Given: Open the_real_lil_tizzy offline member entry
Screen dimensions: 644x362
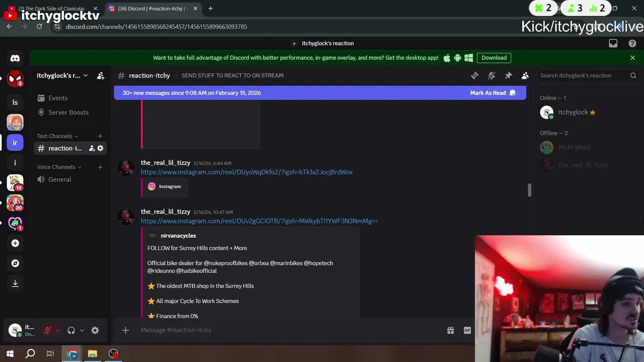Looking at the screenshot, I should click(586, 165).
